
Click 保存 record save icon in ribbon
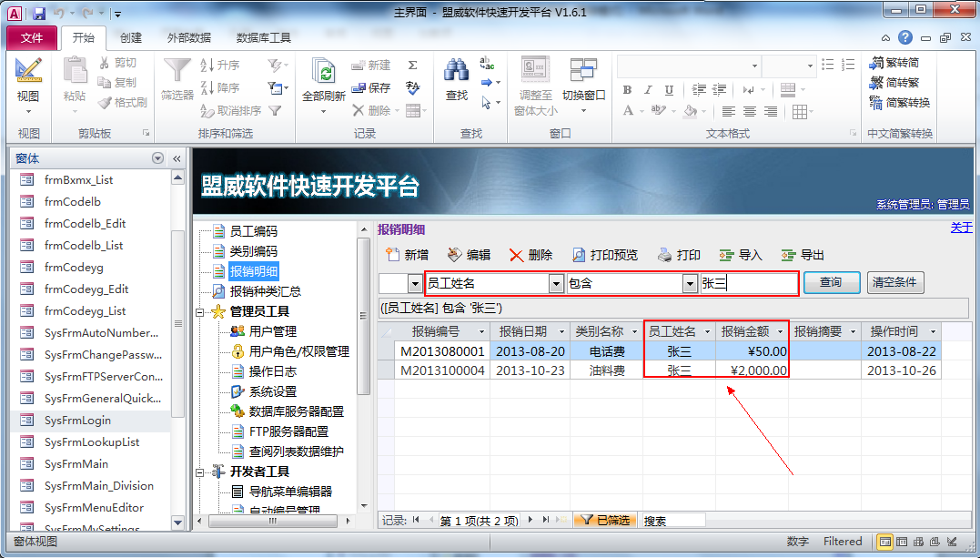pyautogui.click(x=359, y=88)
